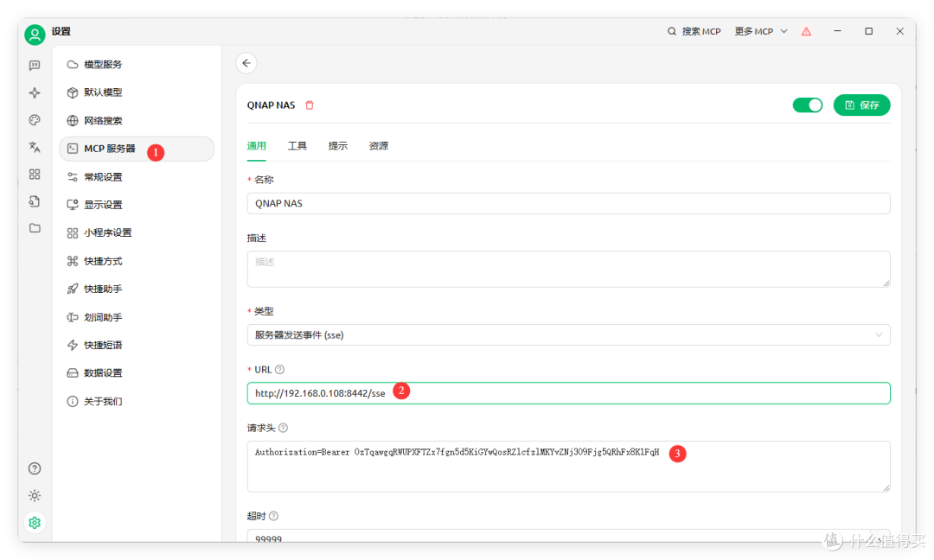Open the translate sidebar icon

point(35,147)
